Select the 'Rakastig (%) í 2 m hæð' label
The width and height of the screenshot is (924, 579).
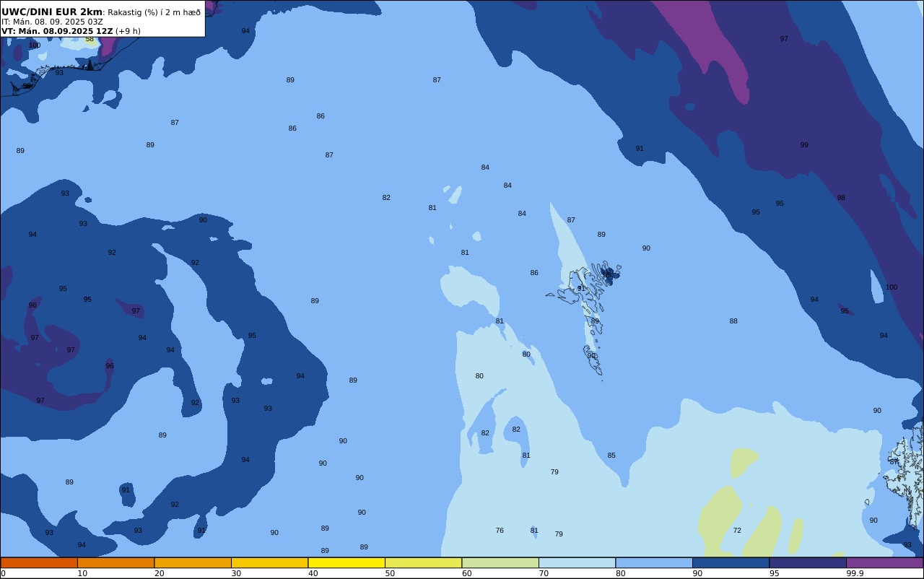[154, 12]
